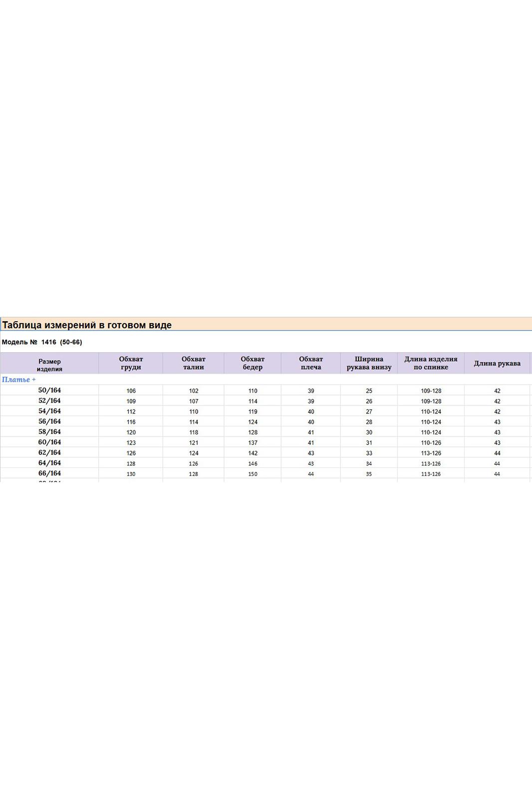Image resolution: width=532 pixels, height=799 pixels.
Task: Click the 54/164 size row label
Action: [x=49, y=411]
